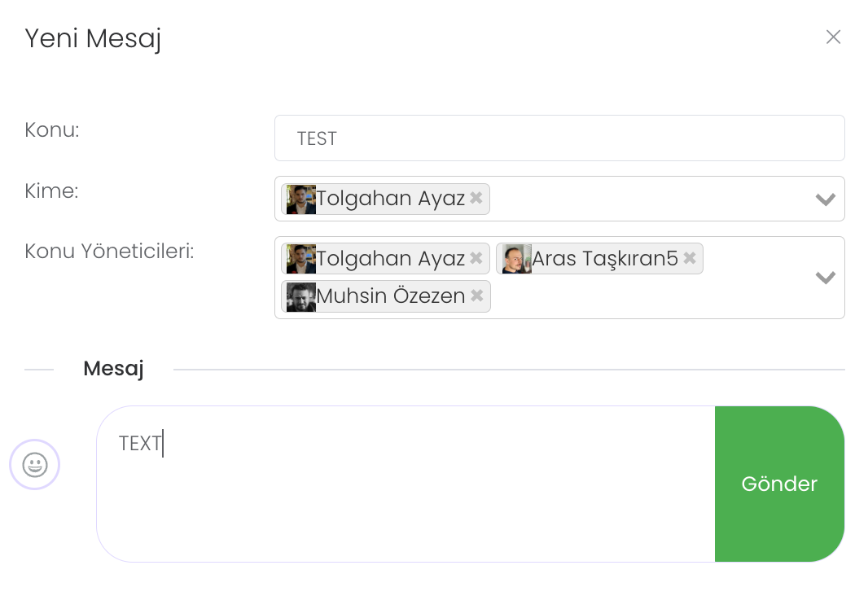Click the Konu Yöneticileri label
Screen dimensions: 868x609
coord(109,251)
